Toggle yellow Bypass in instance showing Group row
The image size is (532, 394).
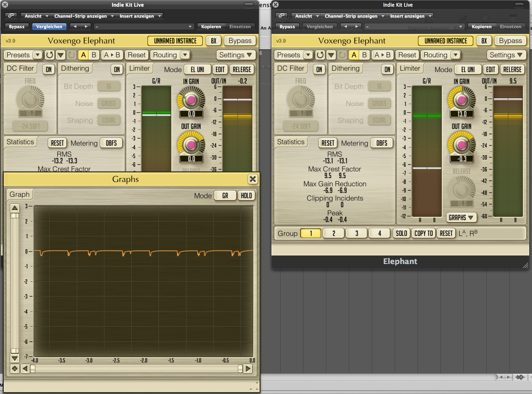coord(510,41)
